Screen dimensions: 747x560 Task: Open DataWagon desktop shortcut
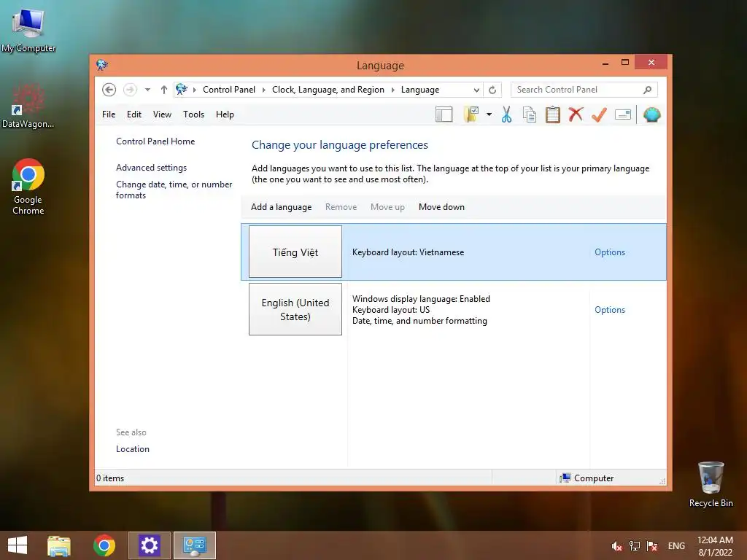pos(28,106)
